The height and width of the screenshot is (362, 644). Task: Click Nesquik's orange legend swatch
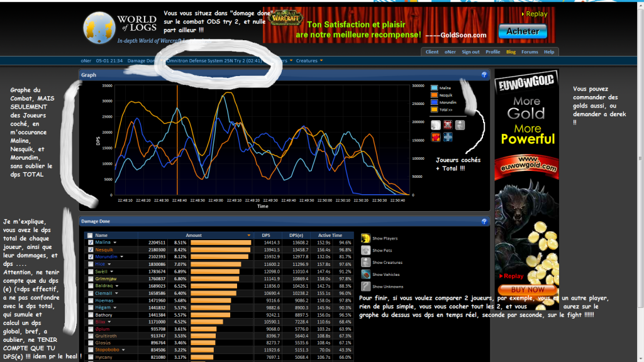click(434, 95)
